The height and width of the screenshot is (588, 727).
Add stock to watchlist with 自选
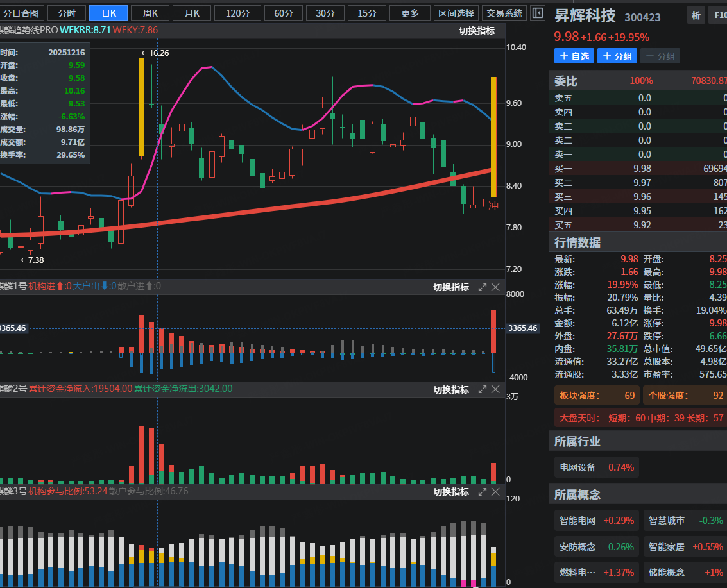pos(574,56)
